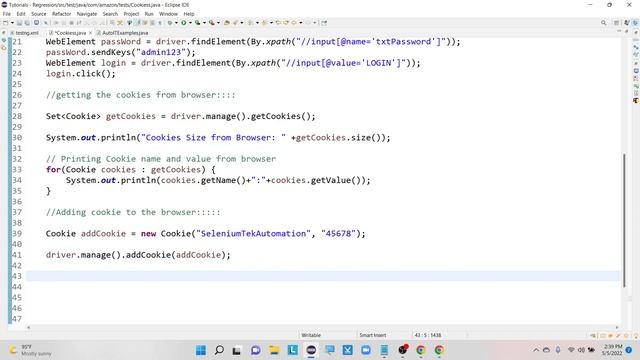Click the New file toolbar icon
The width and height of the screenshot is (640, 360).
click(6, 23)
